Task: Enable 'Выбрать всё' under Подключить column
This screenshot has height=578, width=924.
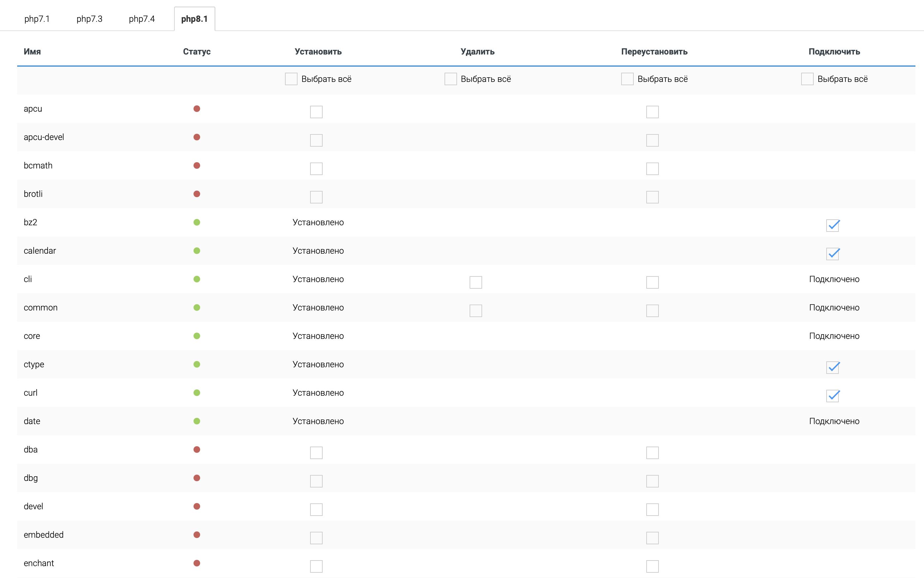Action: (807, 79)
